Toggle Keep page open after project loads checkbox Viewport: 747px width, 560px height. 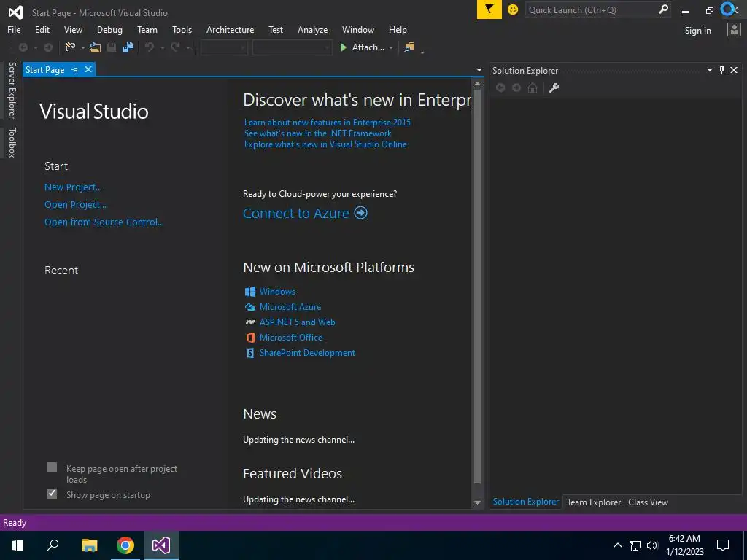click(52, 467)
